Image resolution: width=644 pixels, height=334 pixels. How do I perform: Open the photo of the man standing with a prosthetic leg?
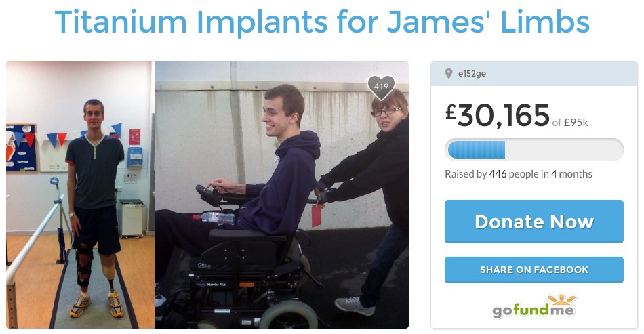click(x=81, y=194)
